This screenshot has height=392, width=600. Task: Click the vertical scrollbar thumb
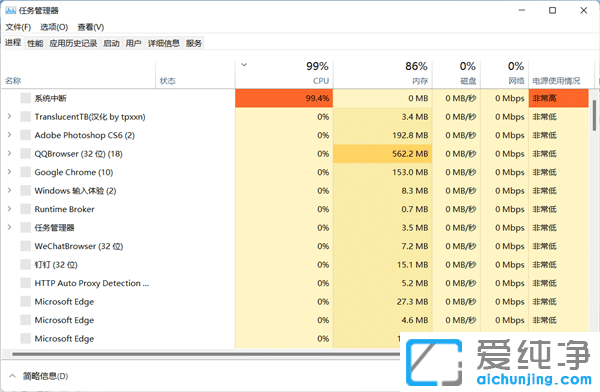pyautogui.click(x=594, y=115)
